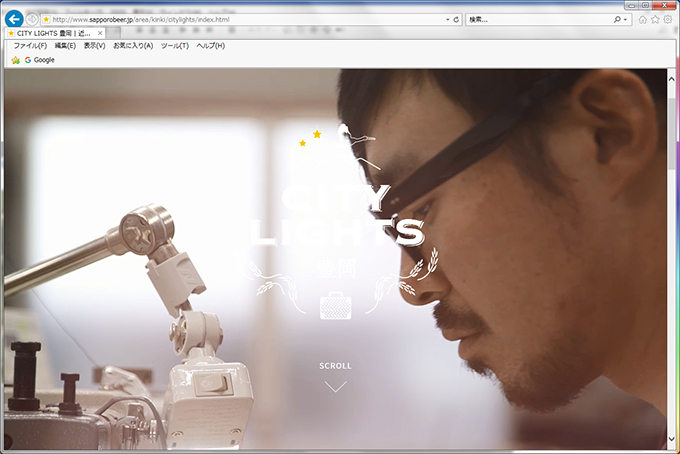
Task: Close the CITY LIGHTS tab
Action: pos(100,33)
